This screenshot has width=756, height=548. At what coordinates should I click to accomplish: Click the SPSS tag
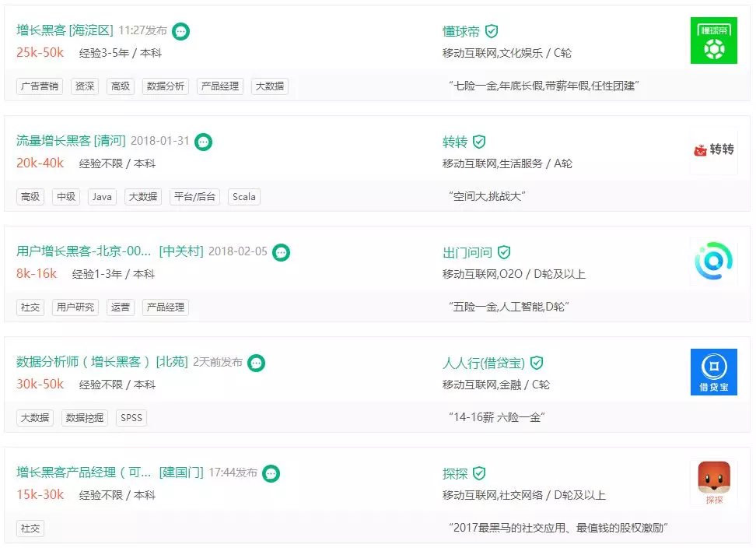pos(131,418)
